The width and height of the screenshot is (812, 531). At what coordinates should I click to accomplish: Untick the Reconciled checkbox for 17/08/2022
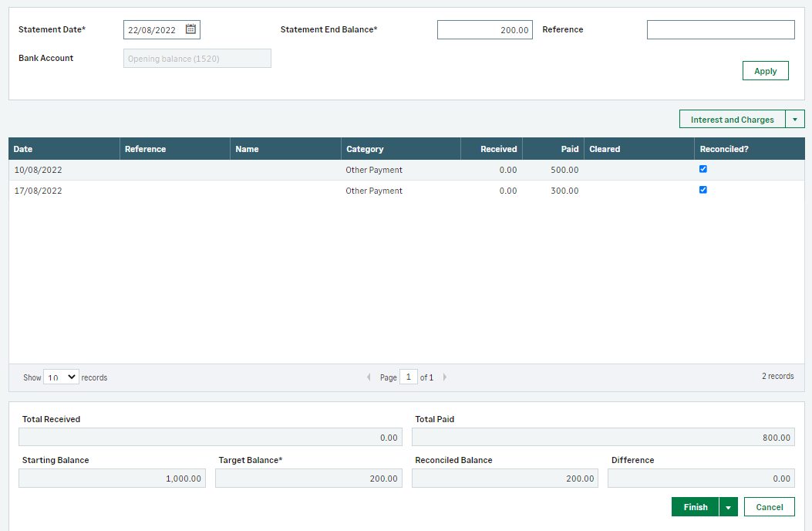[702, 190]
